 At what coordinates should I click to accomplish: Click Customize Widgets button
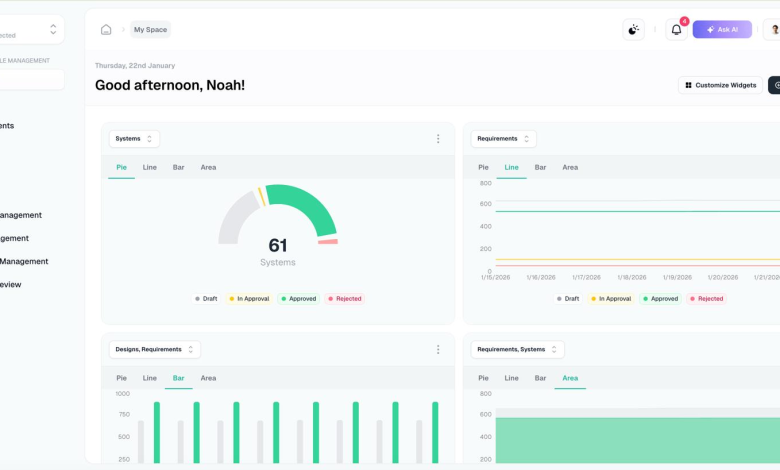719,85
